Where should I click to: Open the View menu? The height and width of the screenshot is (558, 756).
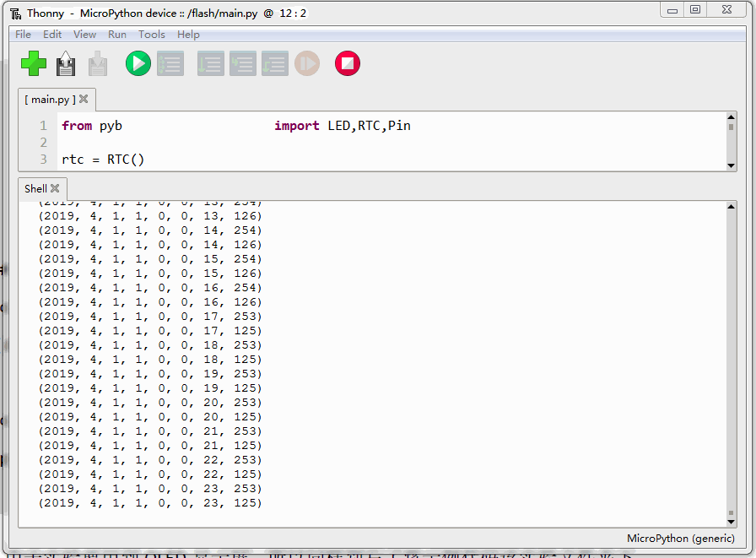84,35
